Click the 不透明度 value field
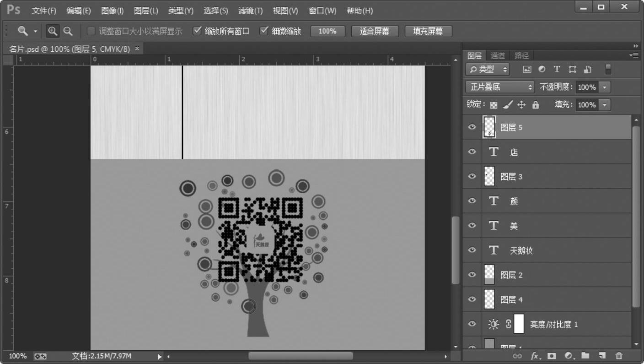 [587, 87]
